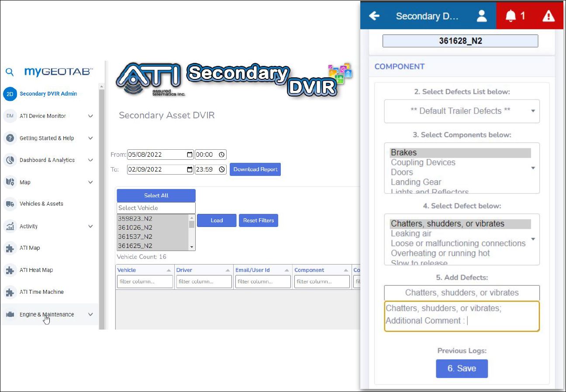Screen dimensions: 566x392
Task: Click Vehicles & Assets truck icon
Action: (x=10, y=204)
